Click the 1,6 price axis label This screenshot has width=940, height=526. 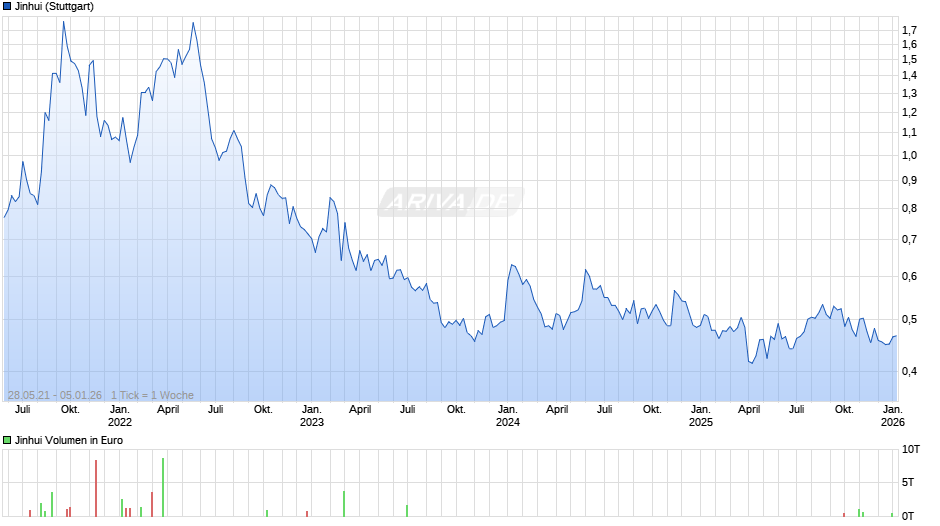click(x=909, y=44)
